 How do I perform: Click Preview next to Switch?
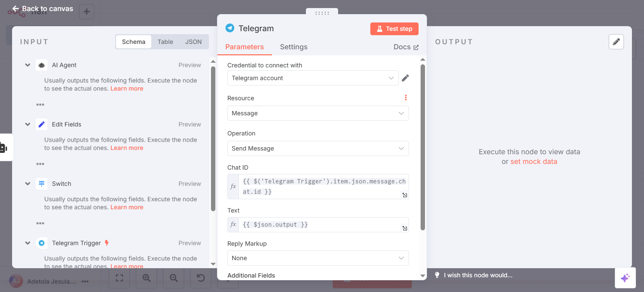(190, 184)
